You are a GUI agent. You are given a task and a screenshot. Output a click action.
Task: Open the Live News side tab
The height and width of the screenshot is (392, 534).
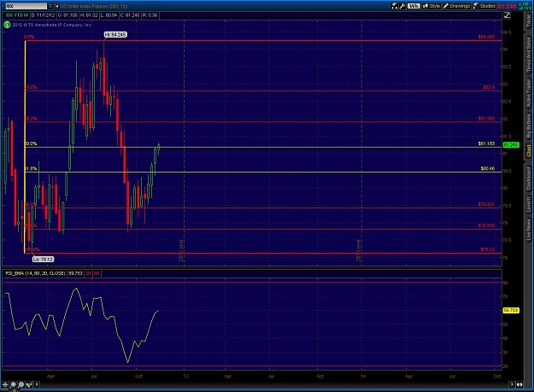click(528, 230)
